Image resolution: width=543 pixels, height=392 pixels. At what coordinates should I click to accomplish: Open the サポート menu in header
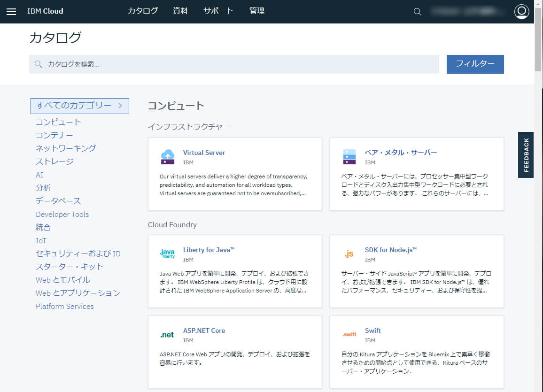pyautogui.click(x=218, y=11)
